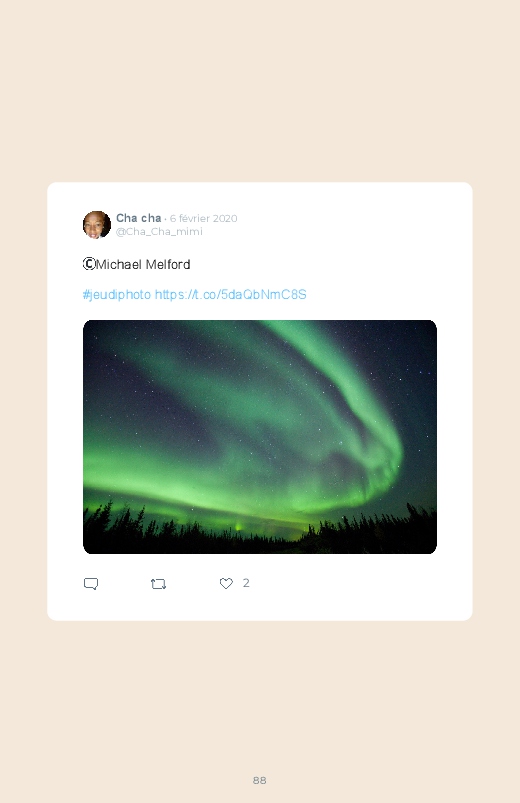The width and height of the screenshot is (520, 803).
Task: Click the dot separator after Cha cha
Action: 165,219
